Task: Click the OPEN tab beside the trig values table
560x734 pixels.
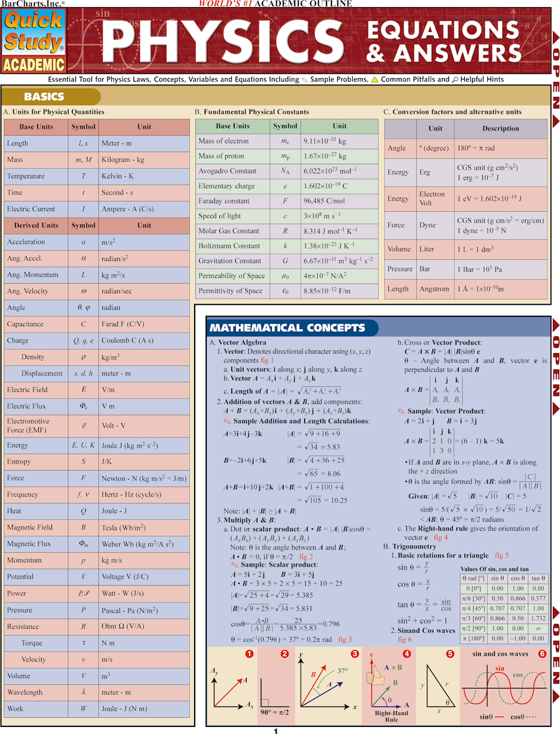Action: [x=556, y=654]
